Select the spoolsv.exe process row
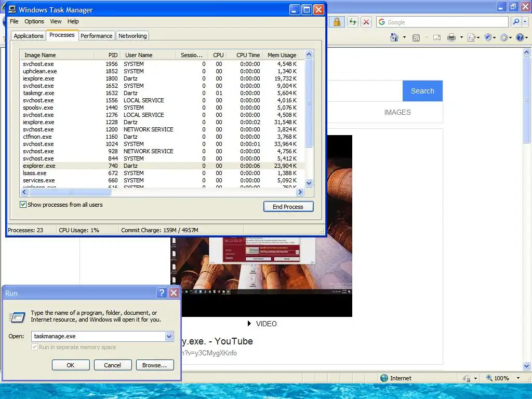 click(163, 108)
